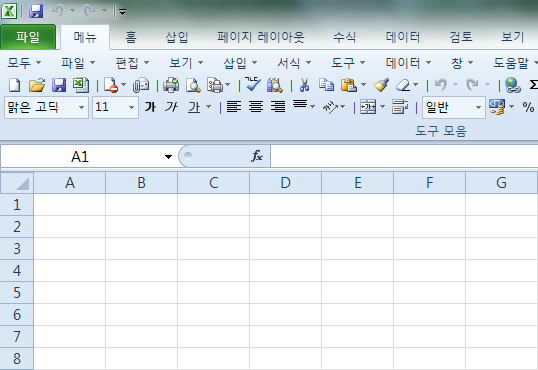The width and height of the screenshot is (538, 370).
Task: Toggle align text left
Action: point(234,107)
